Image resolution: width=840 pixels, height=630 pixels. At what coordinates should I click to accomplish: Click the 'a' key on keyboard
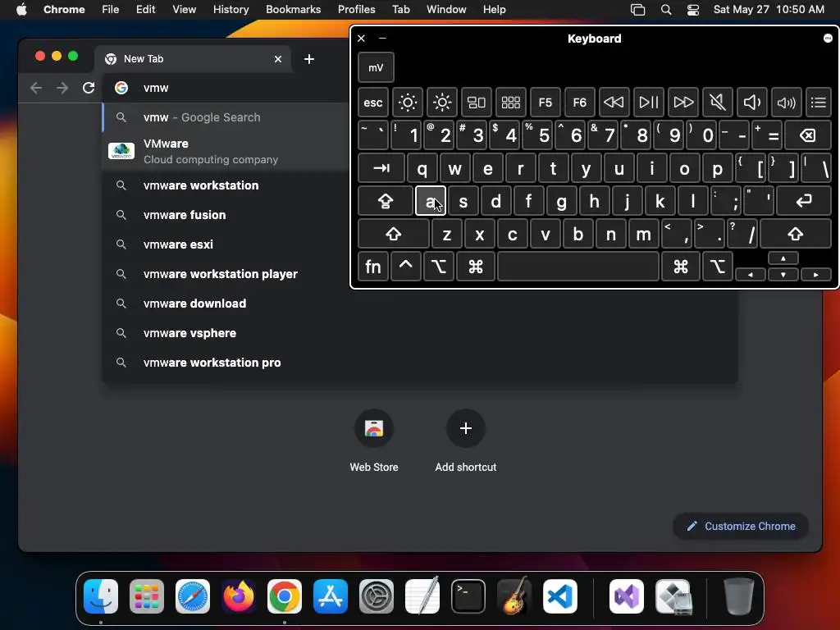(x=430, y=201)
